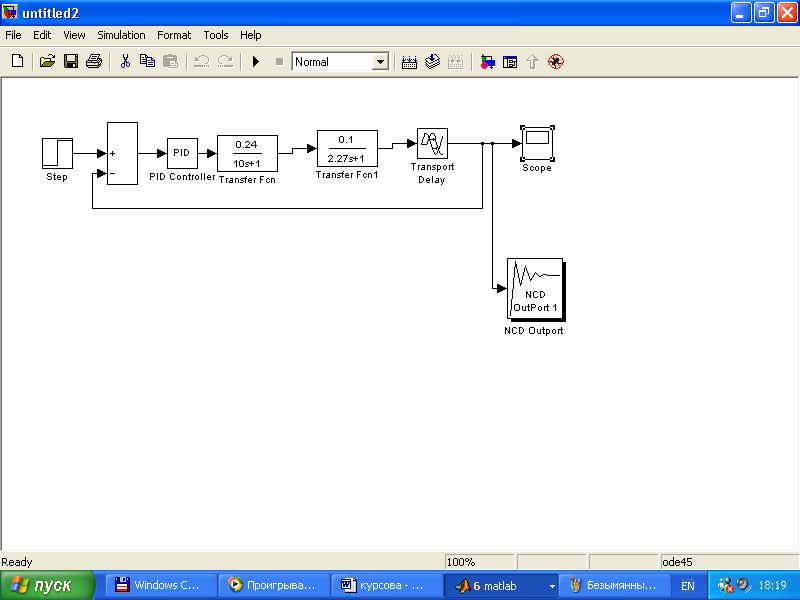Open the File menu
Screen dimensions: 800x600
pos(13,35)
